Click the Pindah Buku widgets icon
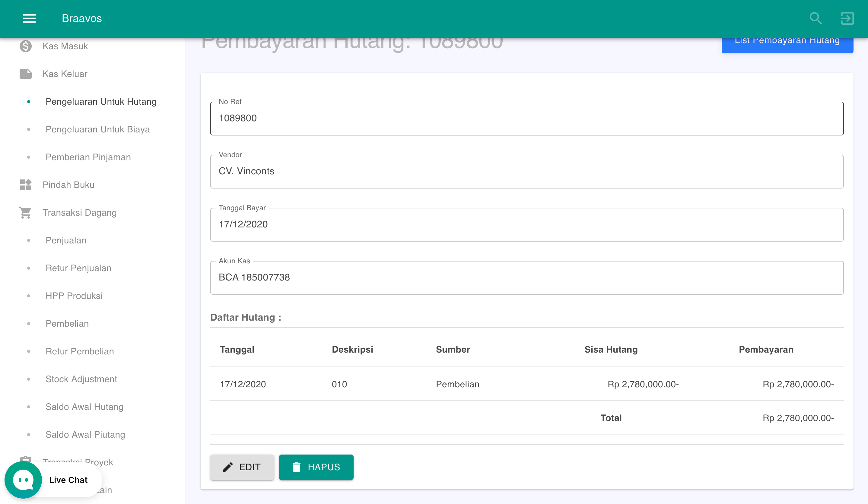 [25, 185]
